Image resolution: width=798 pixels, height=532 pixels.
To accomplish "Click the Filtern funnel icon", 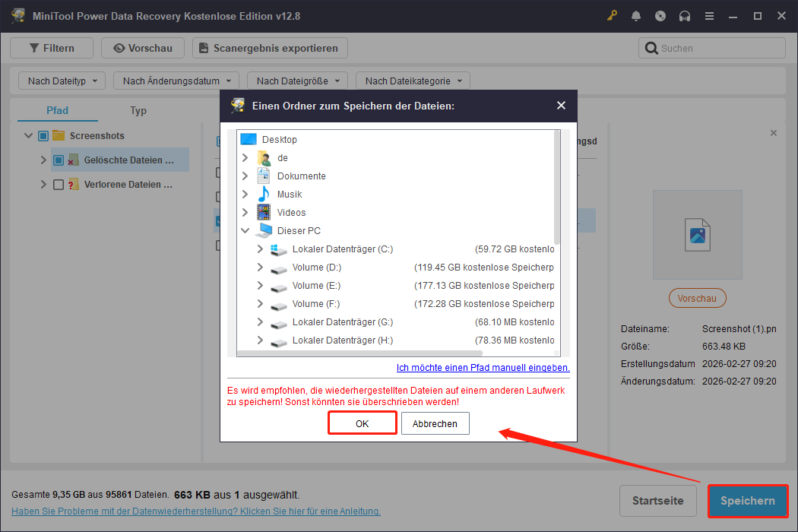I will click(35, 47).
